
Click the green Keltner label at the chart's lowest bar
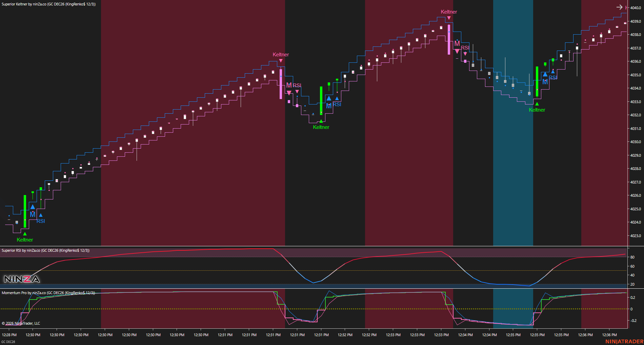25,240
